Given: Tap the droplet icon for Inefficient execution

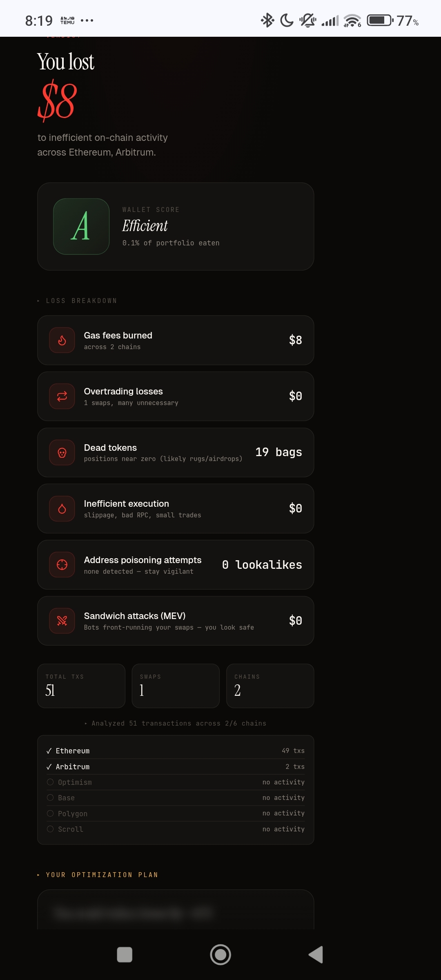Looking at the screenshot, I should [x=62, y=509].
